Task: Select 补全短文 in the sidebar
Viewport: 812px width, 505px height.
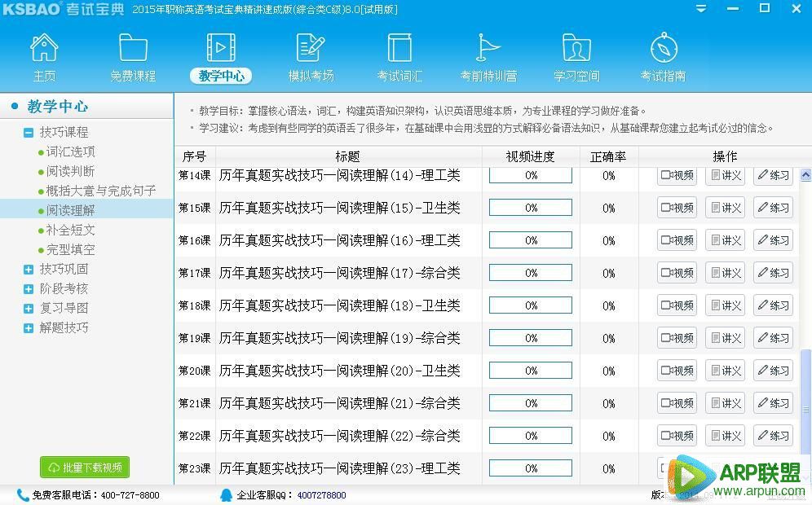Action: point(70,230)
